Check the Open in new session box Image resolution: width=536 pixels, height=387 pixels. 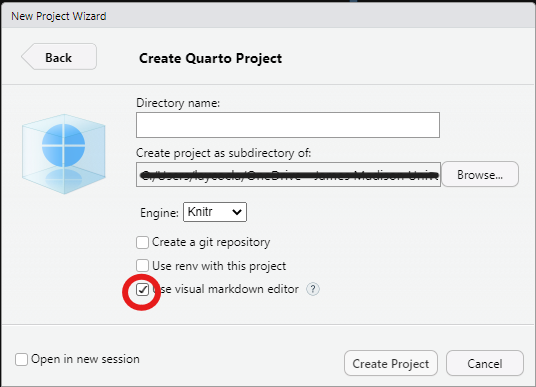click(x=21, y=359)
